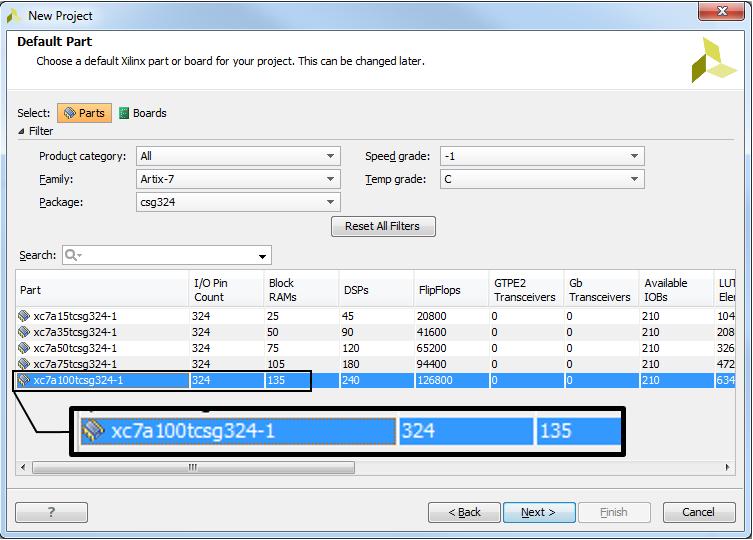Switch to Boards selection
The width and height of the screenshot is (753, 540).
(143, 113)
